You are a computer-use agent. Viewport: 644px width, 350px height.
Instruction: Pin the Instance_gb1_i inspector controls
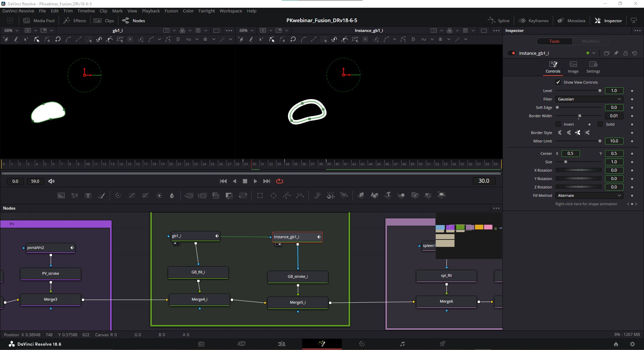[x=616, y=53]
